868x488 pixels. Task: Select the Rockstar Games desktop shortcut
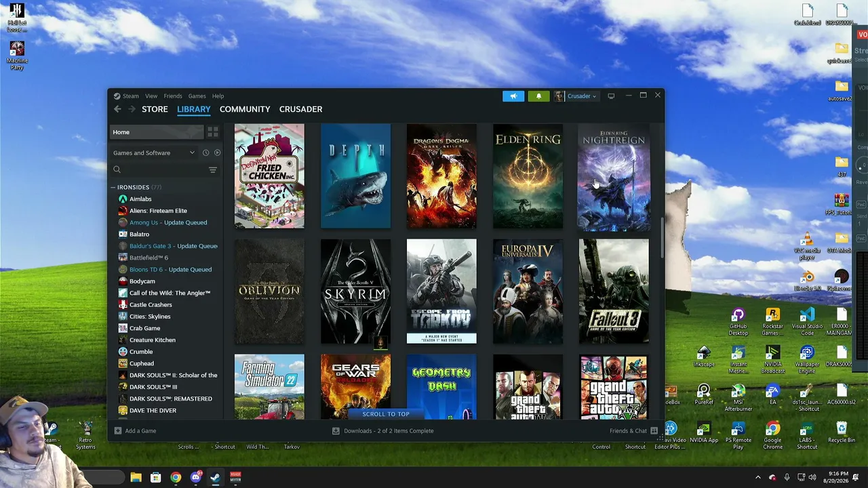pos(772,322)
